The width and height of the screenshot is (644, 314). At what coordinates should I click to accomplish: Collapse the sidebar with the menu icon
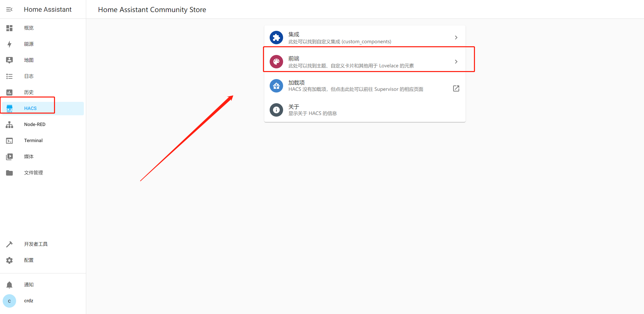(x=9, y=9)
